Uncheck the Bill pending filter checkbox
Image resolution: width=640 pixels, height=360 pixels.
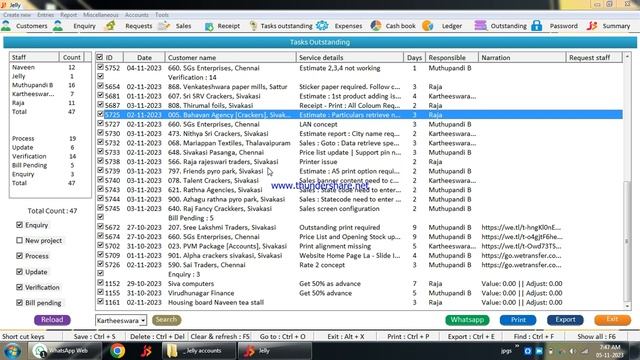pos(19,302)
